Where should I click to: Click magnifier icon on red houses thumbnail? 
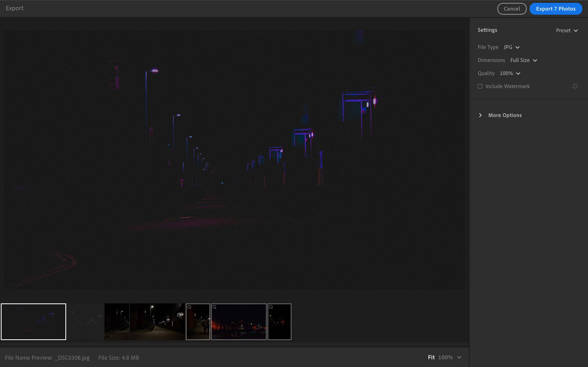(214, 307)
